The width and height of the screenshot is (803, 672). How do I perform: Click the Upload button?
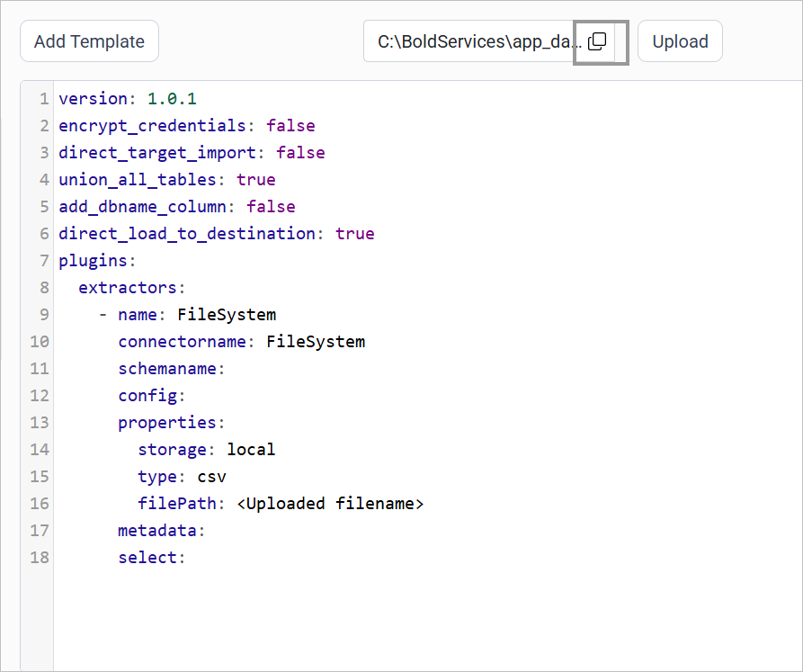(x=679, y=40)
